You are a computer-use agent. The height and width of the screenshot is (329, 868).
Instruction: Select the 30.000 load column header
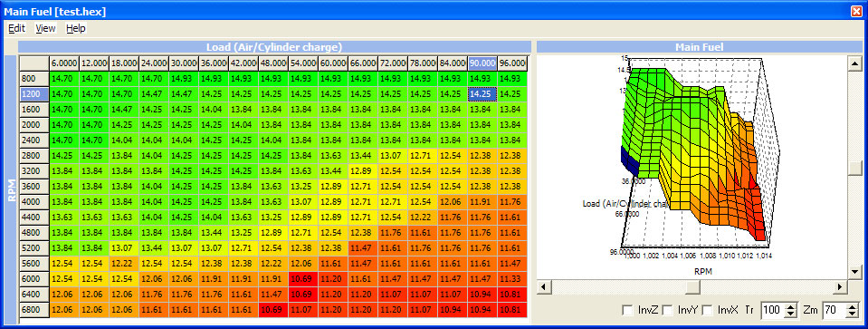[x=184, y=63]
